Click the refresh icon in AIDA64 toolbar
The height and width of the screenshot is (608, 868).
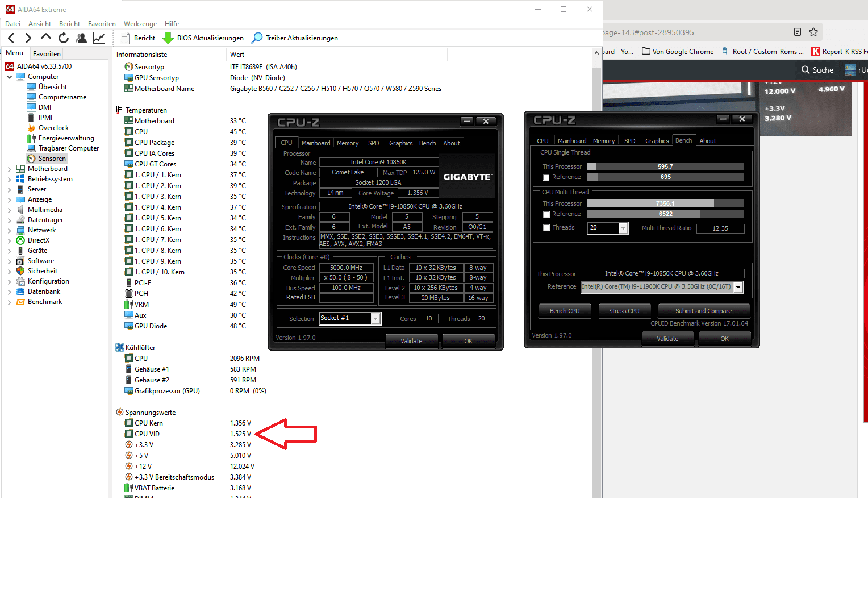tap(64, 38)
